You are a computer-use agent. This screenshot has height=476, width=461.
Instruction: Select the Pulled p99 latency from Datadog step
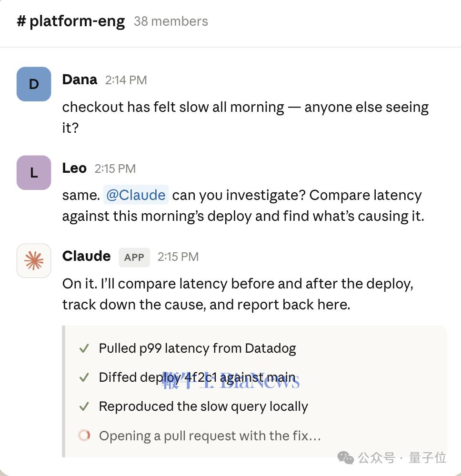(x=197, y=348)
